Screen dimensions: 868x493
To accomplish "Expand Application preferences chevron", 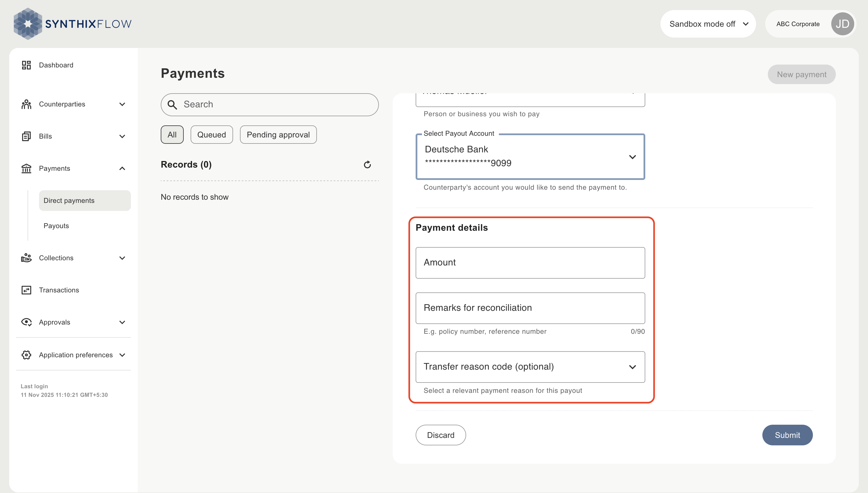I will (122, 355).
